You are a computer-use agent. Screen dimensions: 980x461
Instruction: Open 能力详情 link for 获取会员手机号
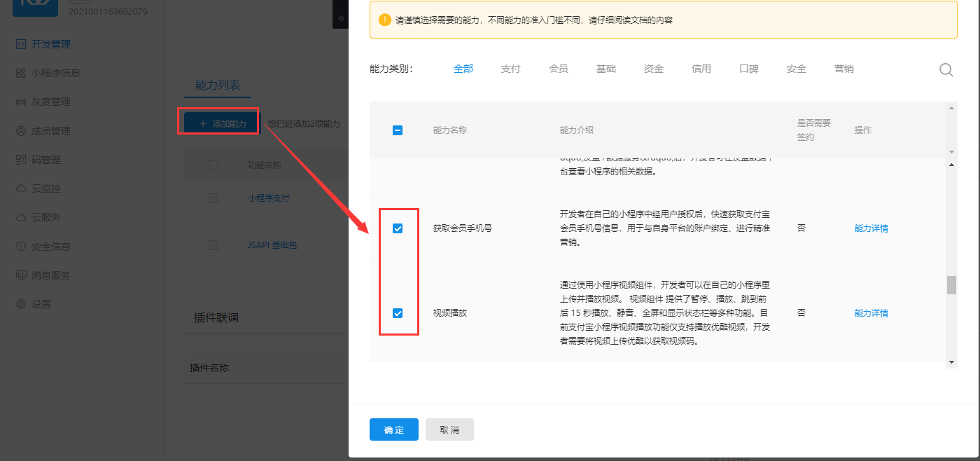point(871,228)
